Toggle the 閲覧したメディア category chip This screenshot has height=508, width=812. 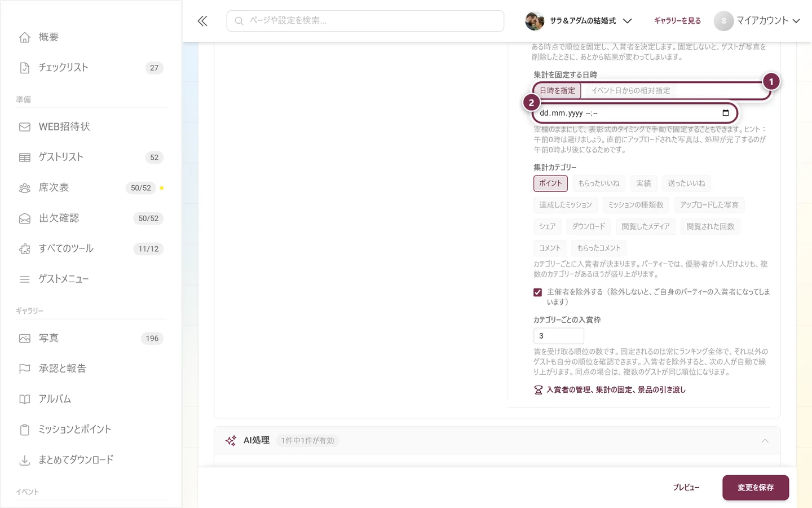[x=646, y=226]
